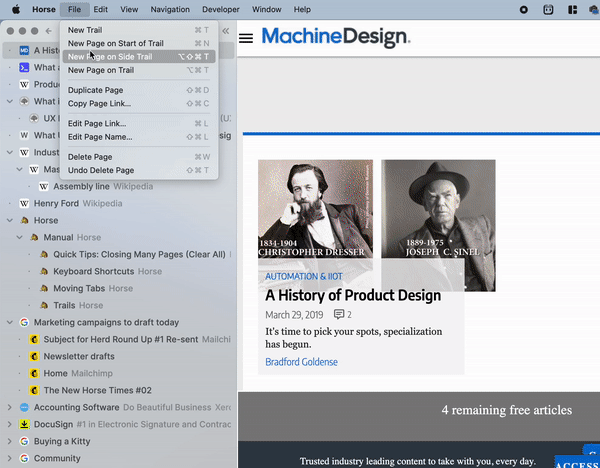Open MachineDesign hamburger menu
The width and height of the screenshot is (600, 468).
click(x=246, y=38)
